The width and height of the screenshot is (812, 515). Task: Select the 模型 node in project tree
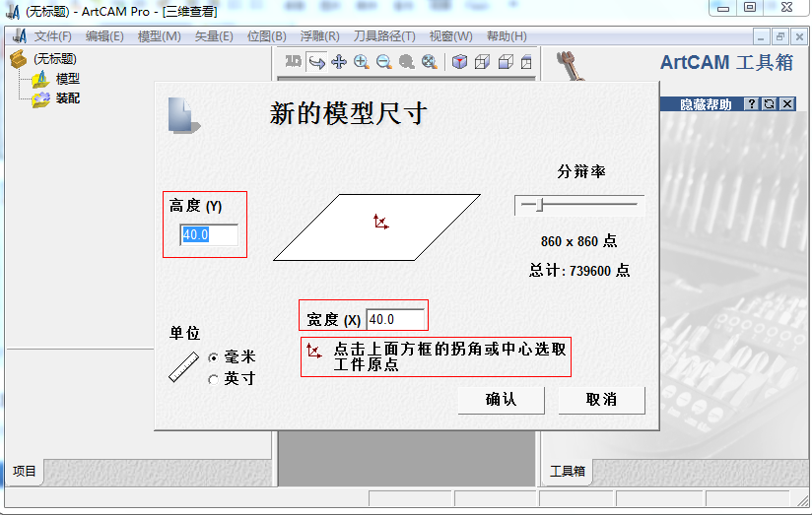coord(68,79)
